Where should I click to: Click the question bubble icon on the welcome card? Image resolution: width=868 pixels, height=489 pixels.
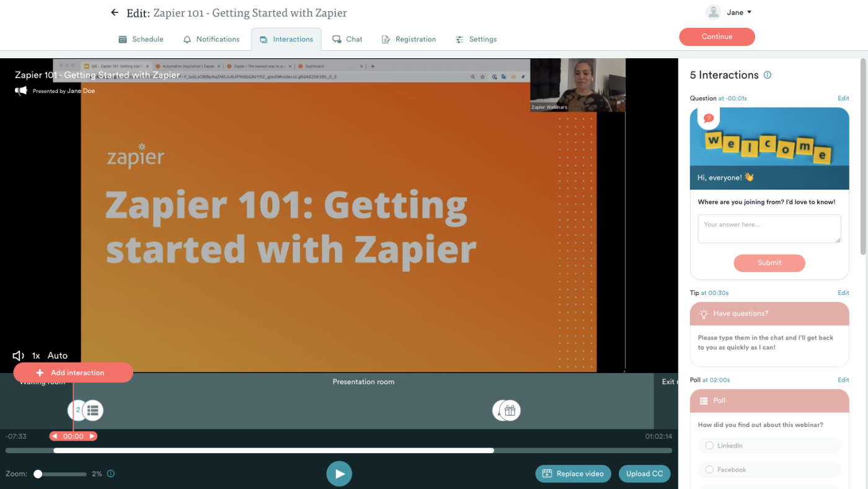point(709,118)
